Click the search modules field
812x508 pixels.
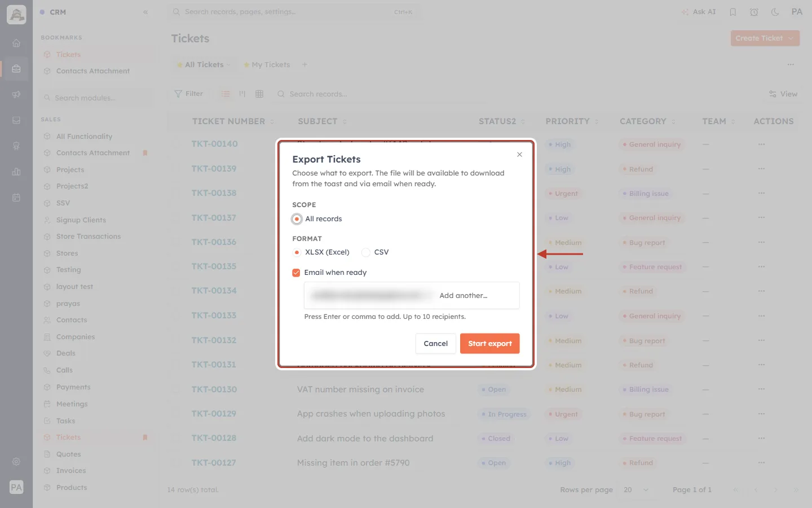tap(97, 98)
